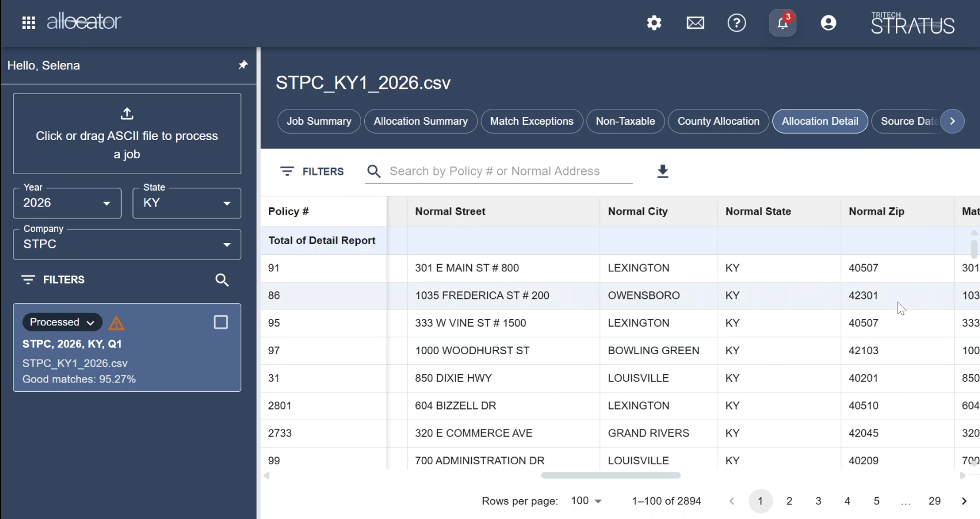The height and width of the screenshot is (519, 980).
Task: Click horizontal scrollbar left arrow
Action: click(266, 475)
